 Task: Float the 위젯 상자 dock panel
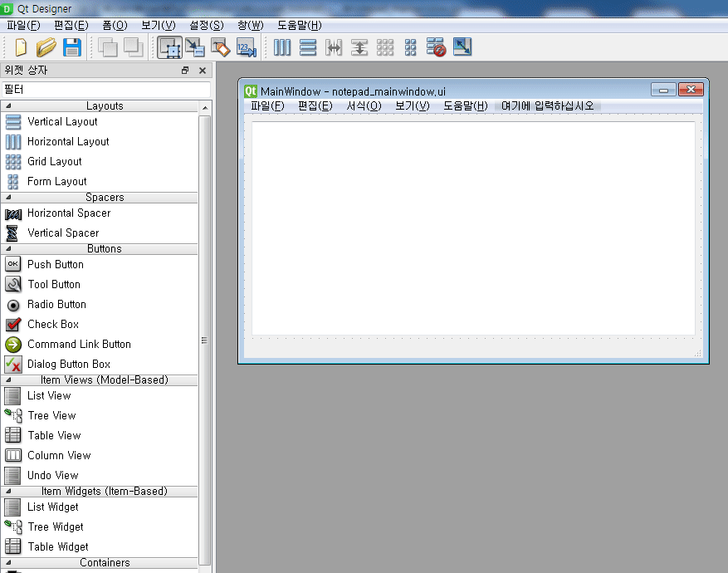185,70
